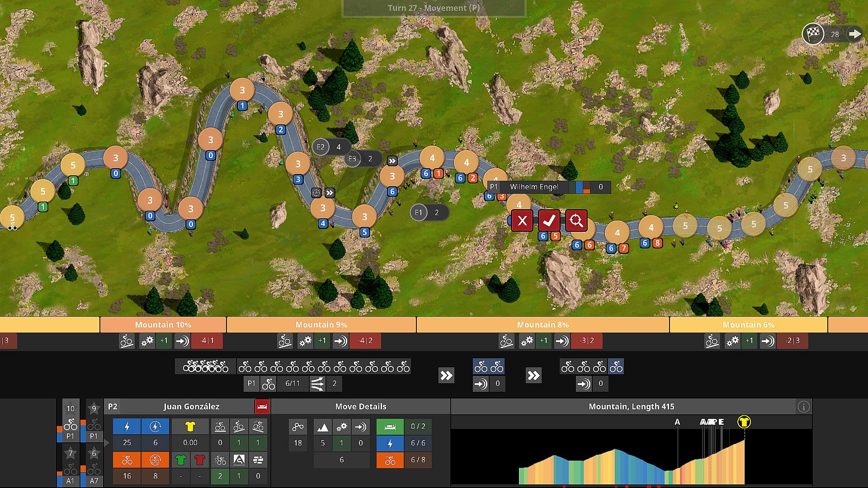Viewport: 868px width, 488px height.
Task: Click the split-arrows icon next to 6/11
Action: coord(317,384)
